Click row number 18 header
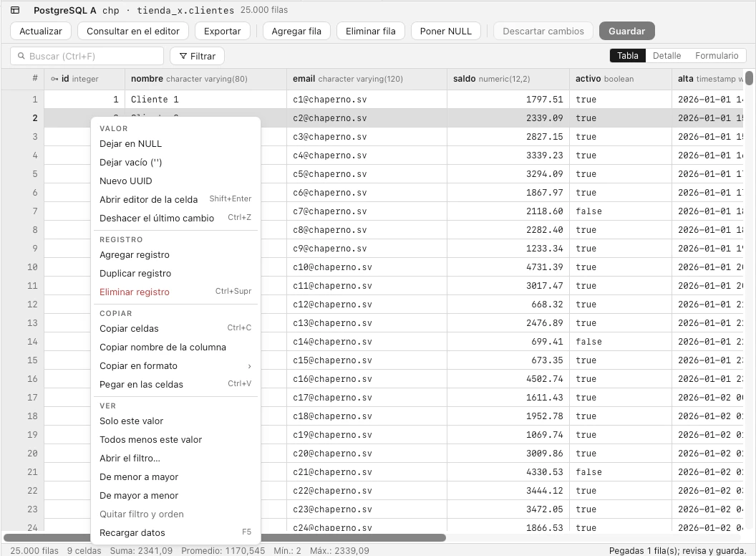756x556 pixels. 23,416
